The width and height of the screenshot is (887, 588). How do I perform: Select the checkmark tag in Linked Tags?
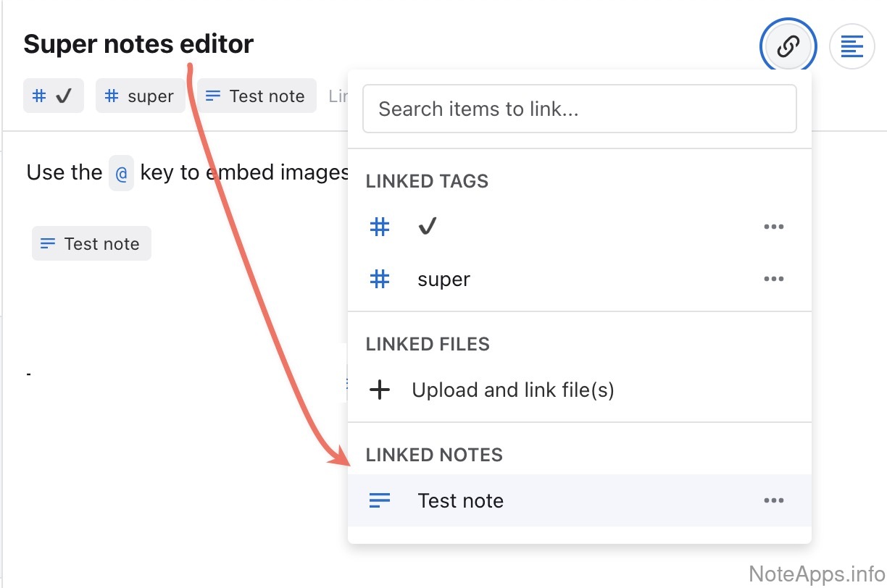[428, 227]
